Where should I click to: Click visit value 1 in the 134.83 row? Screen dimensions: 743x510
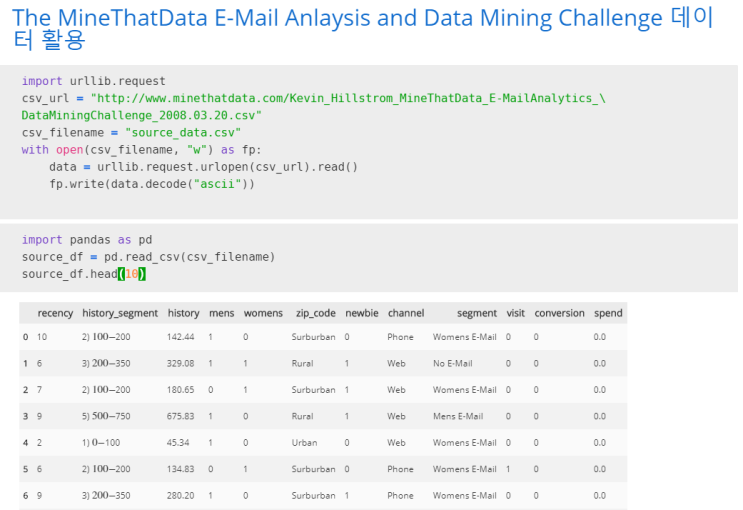508,469
